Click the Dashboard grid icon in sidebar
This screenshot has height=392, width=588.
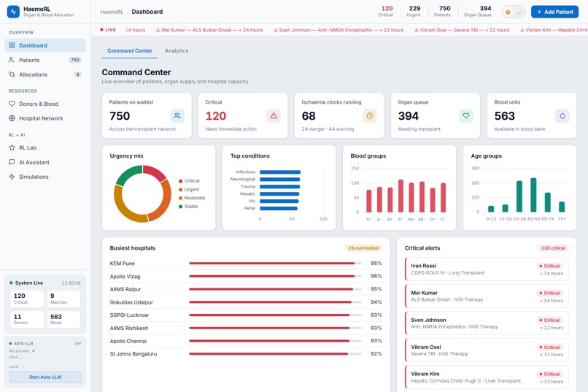tap(12, 45)
